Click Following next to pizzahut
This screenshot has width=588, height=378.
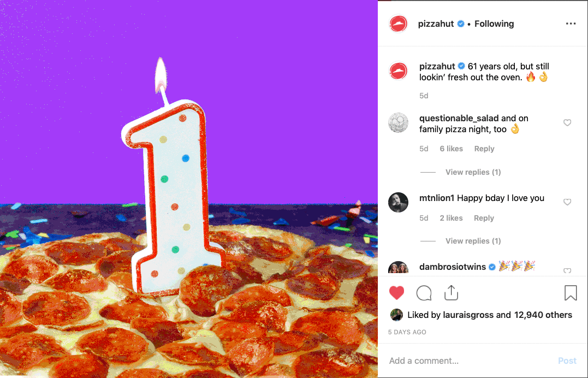point(494,23)
